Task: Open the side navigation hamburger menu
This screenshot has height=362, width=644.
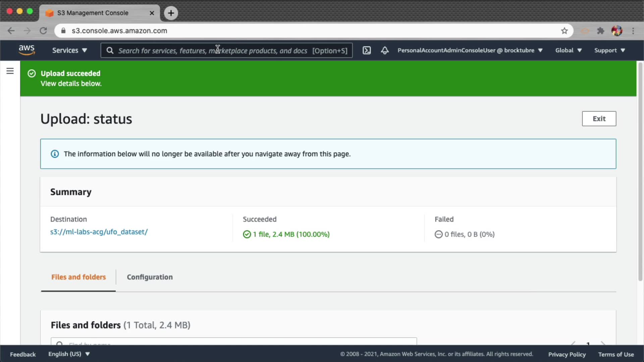Action: coord(10,71)
